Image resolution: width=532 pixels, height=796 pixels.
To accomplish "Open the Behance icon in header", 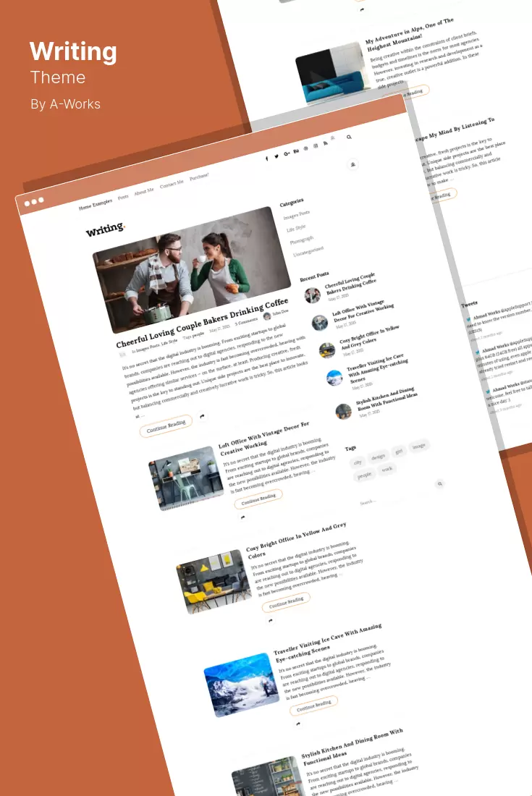I will [x=296, y=151].
